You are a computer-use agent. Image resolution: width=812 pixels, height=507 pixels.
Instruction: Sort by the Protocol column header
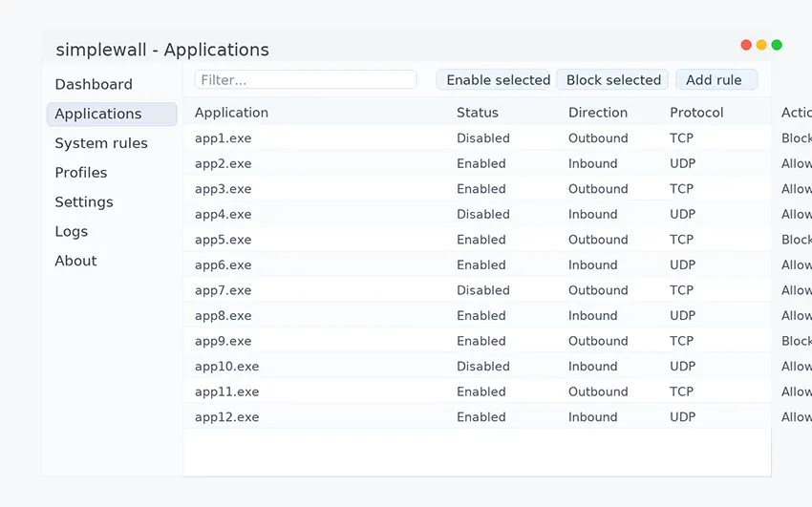click(696, 113)
